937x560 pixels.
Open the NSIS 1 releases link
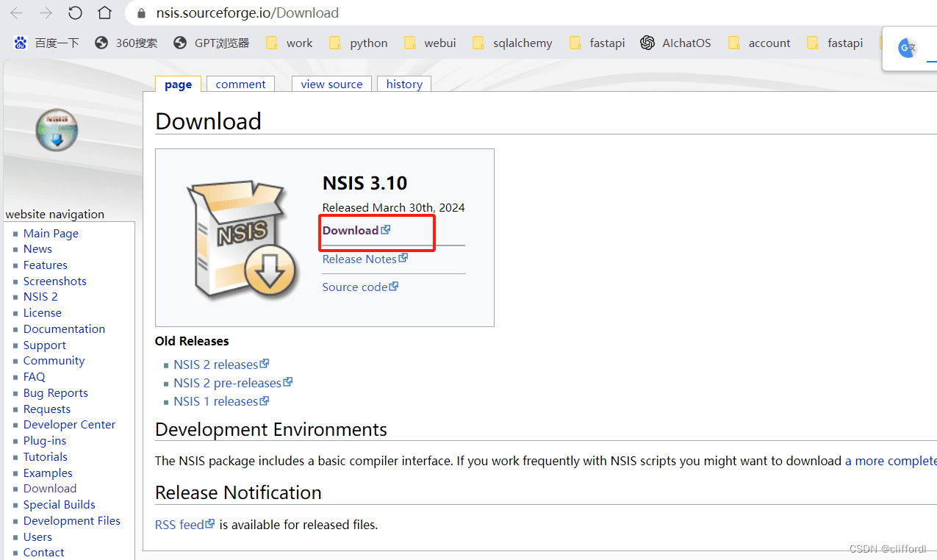coord(221,401)
